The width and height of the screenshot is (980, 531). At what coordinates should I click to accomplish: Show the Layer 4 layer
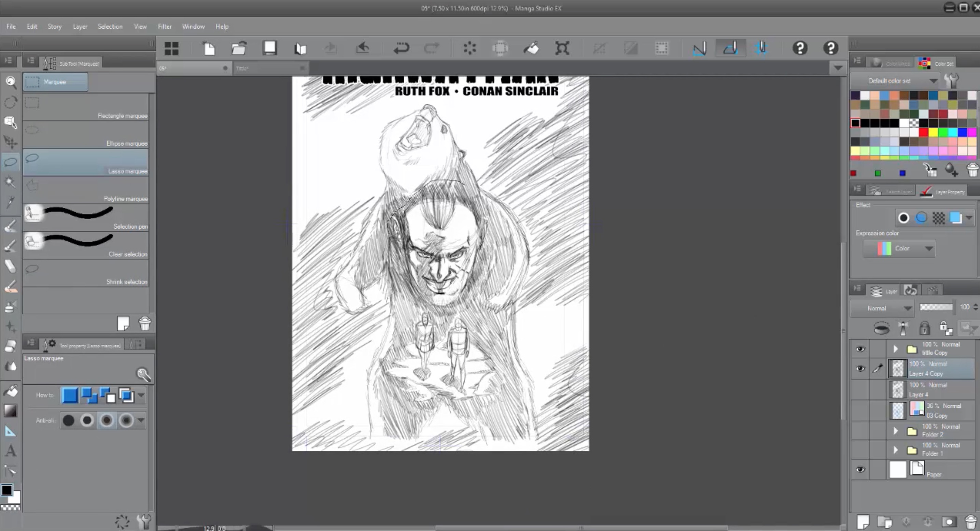pyautogui.click(x=860, y=390)
